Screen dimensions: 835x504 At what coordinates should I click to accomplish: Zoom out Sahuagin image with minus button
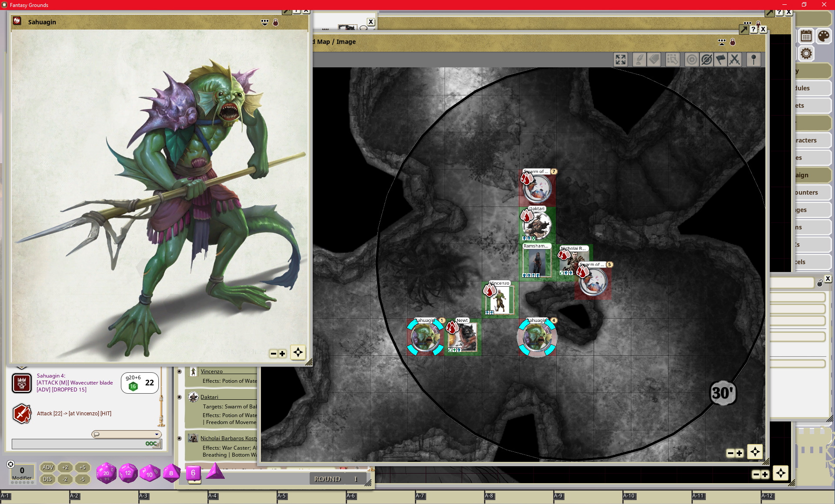pyautogui.click(x=273, y=354)
